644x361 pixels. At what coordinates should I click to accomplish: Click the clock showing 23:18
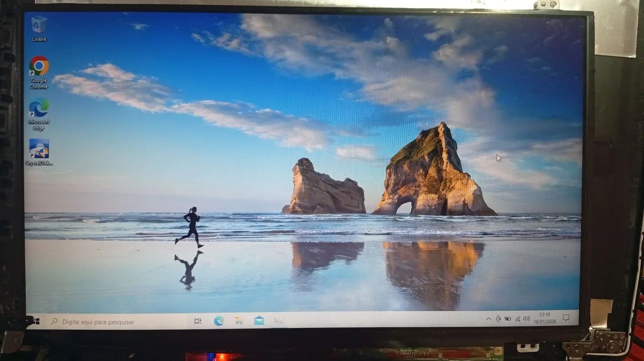pyautogui.click(x=545, y=318)
